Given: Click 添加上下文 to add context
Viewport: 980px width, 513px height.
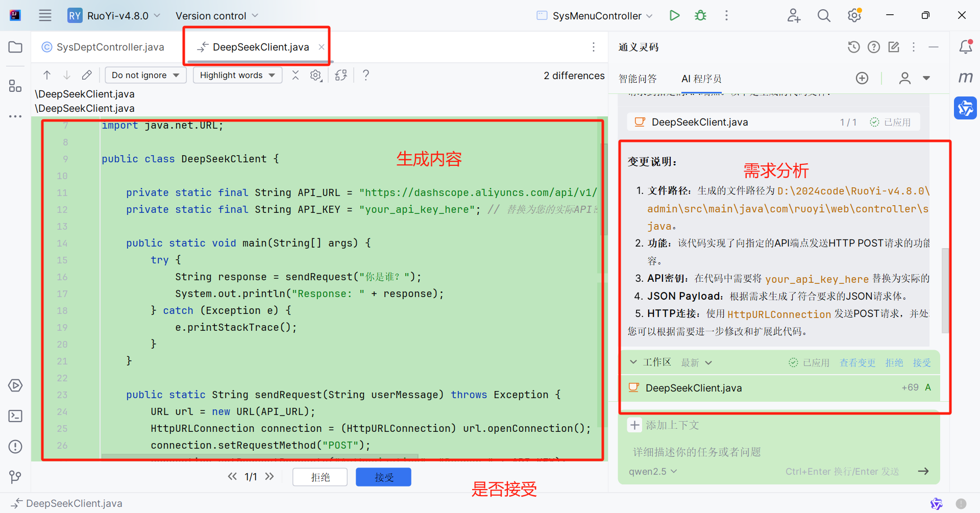Looking at the screenshot, I should click(x=664, y=425).
